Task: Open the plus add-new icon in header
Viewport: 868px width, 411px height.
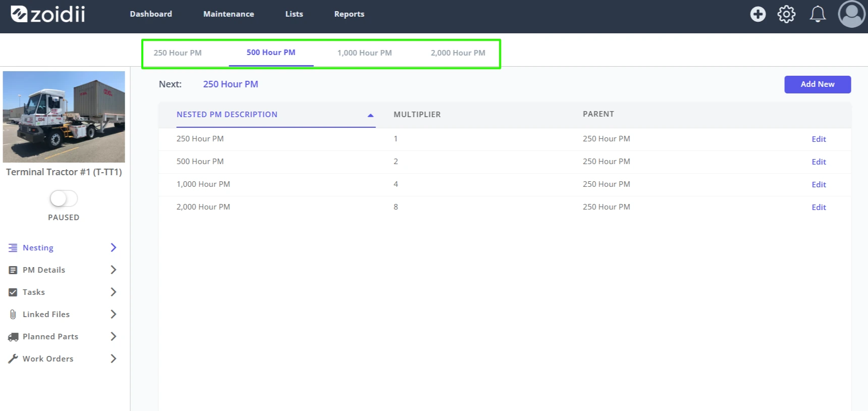Action: coord(757,14)
